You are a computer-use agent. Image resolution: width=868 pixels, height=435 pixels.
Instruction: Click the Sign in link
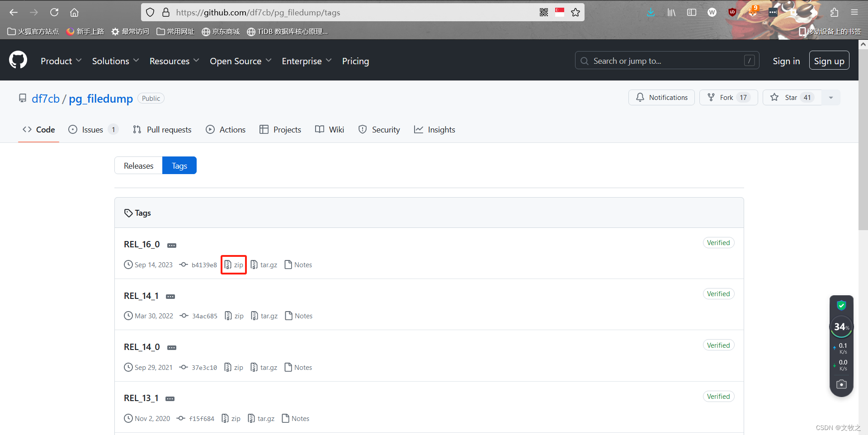click(x=786, y=61)
